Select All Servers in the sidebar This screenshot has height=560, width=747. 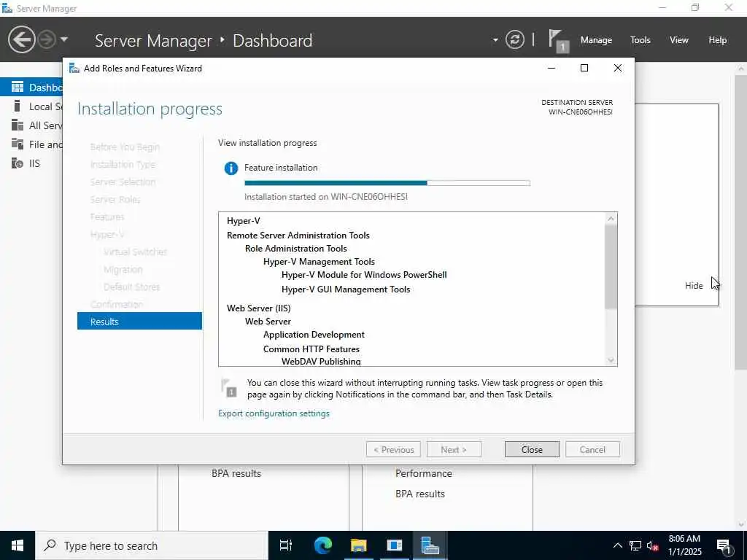click(x=31, y=125)
